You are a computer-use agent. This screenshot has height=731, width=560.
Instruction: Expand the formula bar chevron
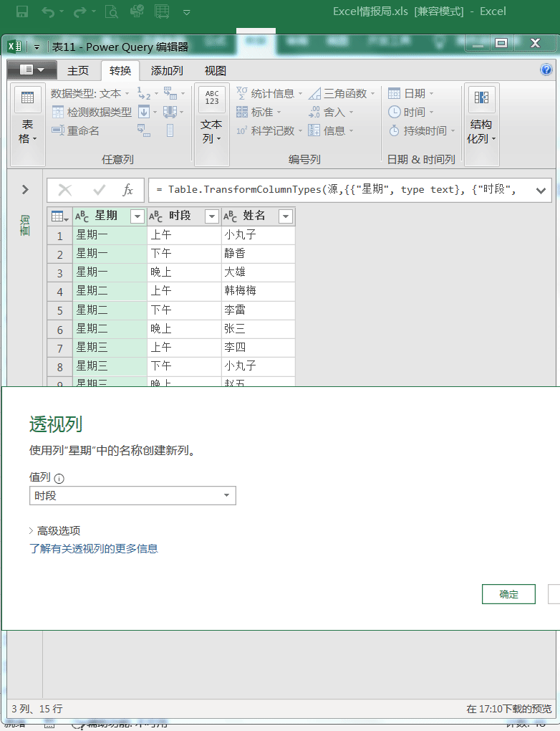coord(540,190)
